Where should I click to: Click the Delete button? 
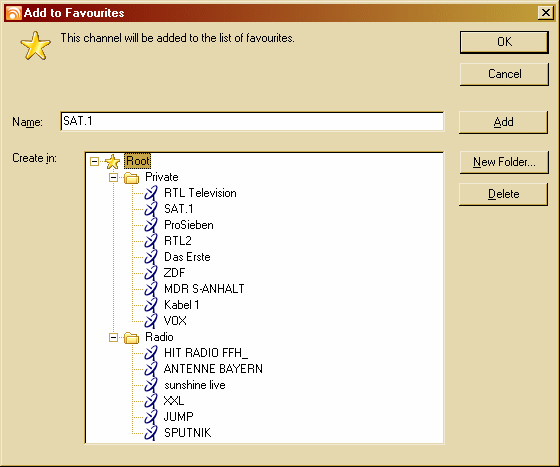pos(503,194)
